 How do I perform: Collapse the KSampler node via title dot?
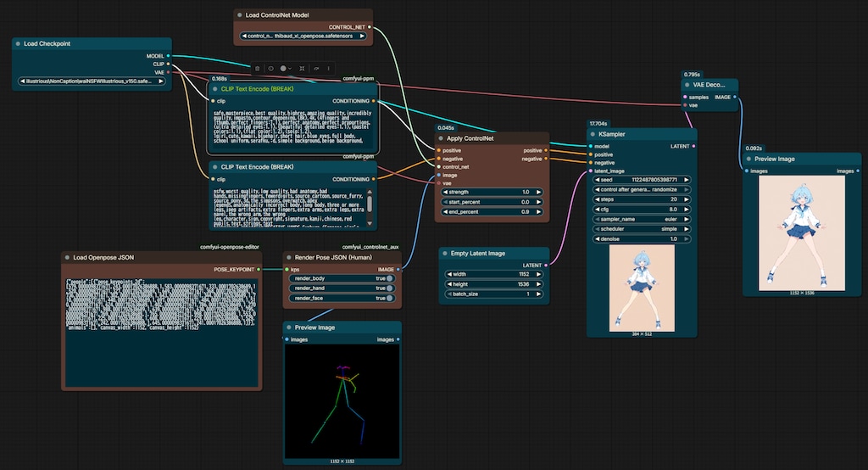click(593, 134)
